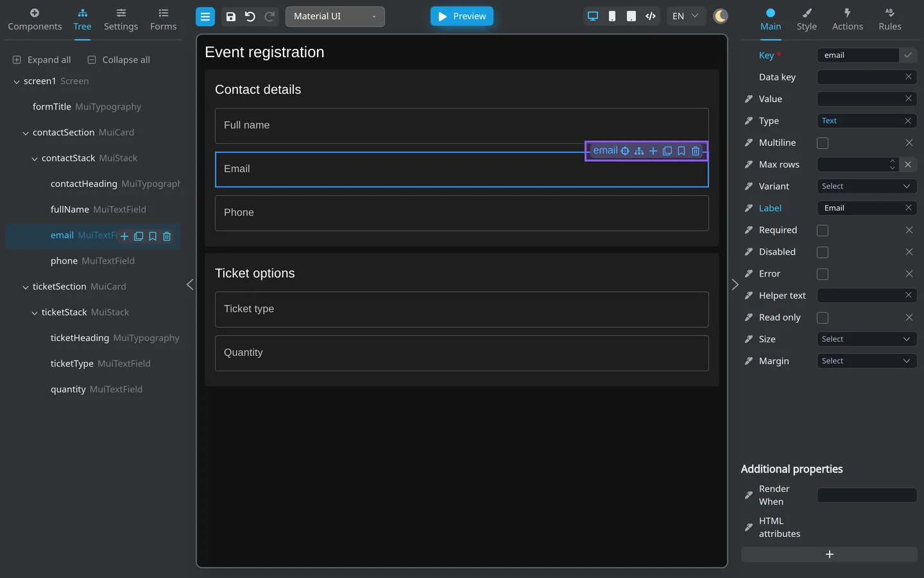Switch to mobile phone viewport icon
The width and height of the screenshot is (924, 578).
click(612, 16)
